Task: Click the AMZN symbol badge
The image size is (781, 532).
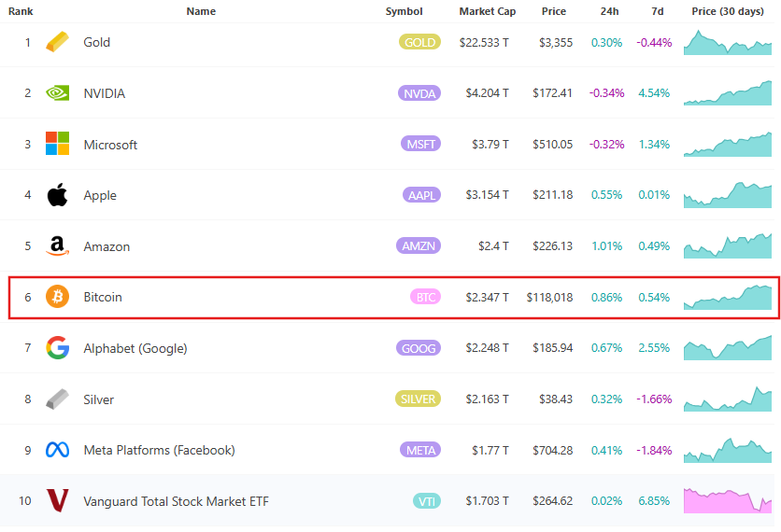Action: point(419,245)
